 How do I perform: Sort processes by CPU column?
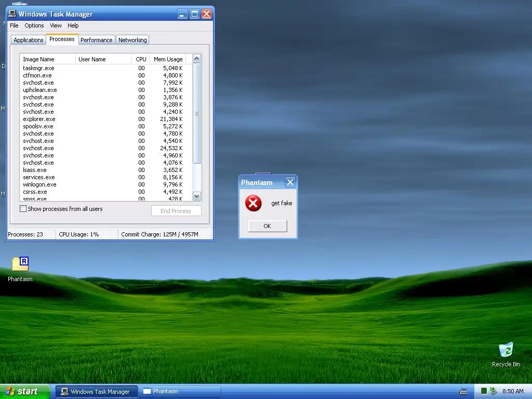[140, 59]
